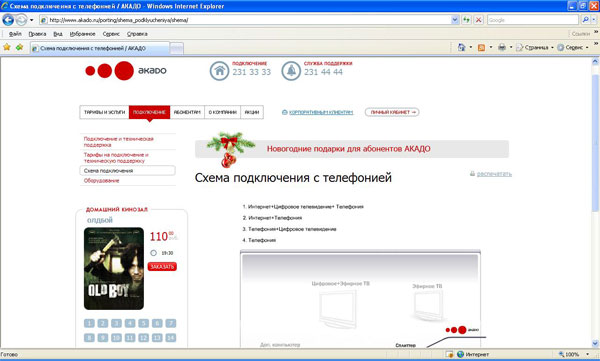Viewport: 600px width, 361px height.
Task: Open the Абонентам nav tab
Action: [187, 112]
